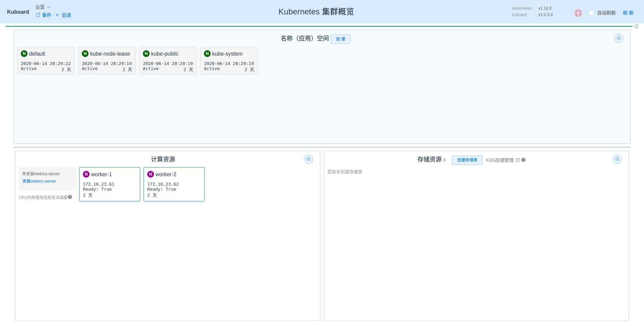Viewport: 644px width, 327px height.
Task: Open the worker-1 node card
Action: click(110, 184)
